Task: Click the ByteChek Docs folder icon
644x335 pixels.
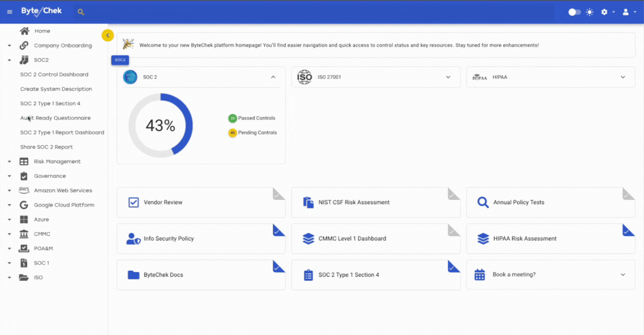Action: click(x=133, y=275)
